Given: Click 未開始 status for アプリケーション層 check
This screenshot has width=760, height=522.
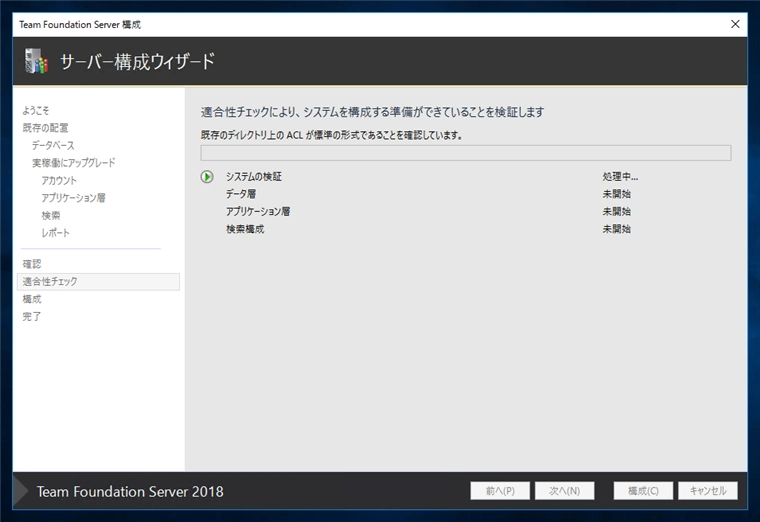Looking at the screenshot, I should pyautogui.click(x=617, y=211).
